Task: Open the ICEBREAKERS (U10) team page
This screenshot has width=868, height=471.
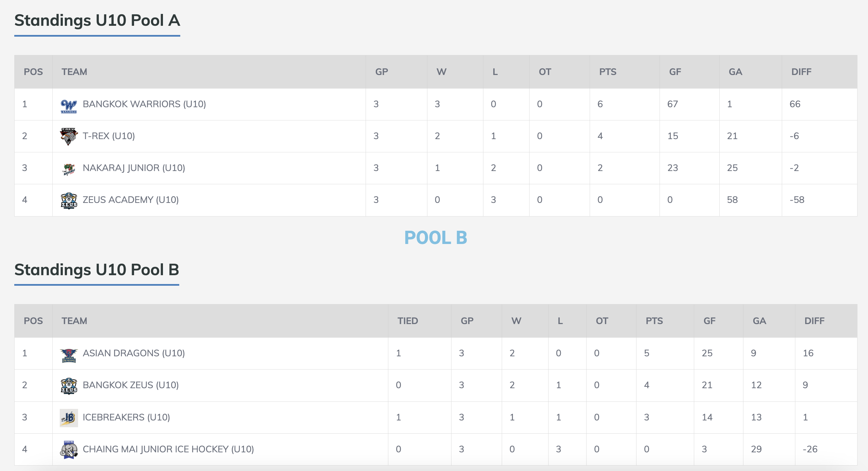Action: coord(126,417)
